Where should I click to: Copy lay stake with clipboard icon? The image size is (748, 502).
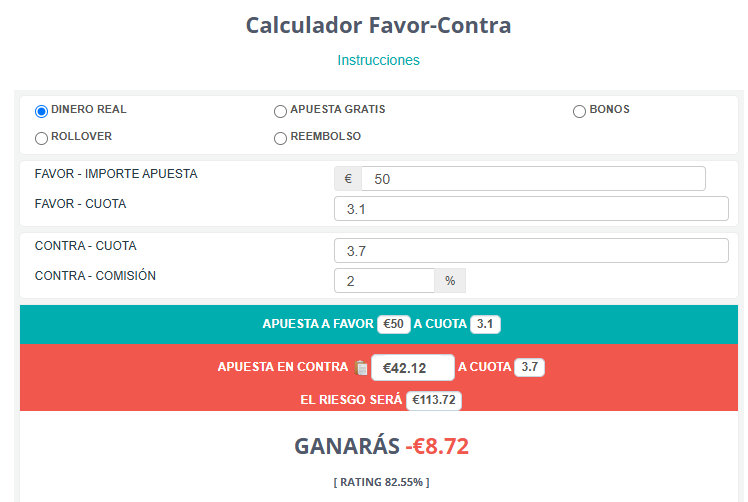(361, 367)
